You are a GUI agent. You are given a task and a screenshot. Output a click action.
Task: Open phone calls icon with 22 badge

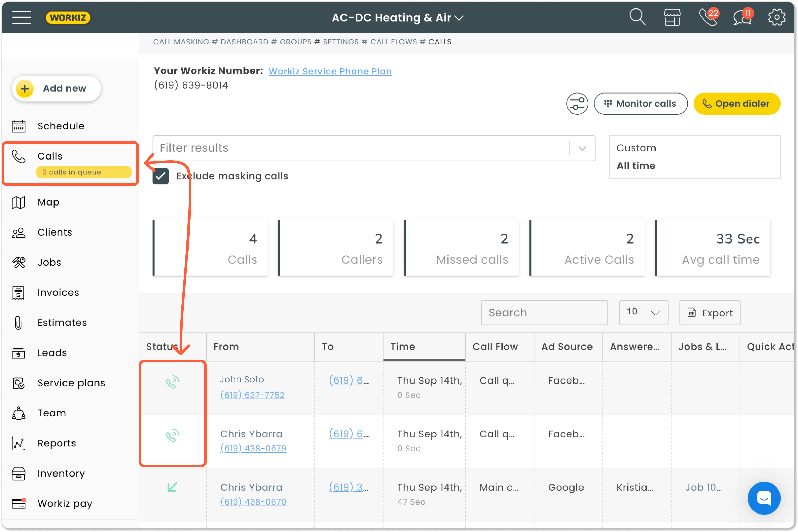(x=708, y=17)
